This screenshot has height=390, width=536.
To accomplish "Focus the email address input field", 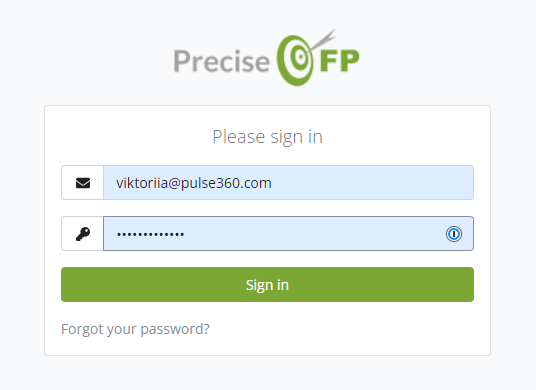I will 289,183.
